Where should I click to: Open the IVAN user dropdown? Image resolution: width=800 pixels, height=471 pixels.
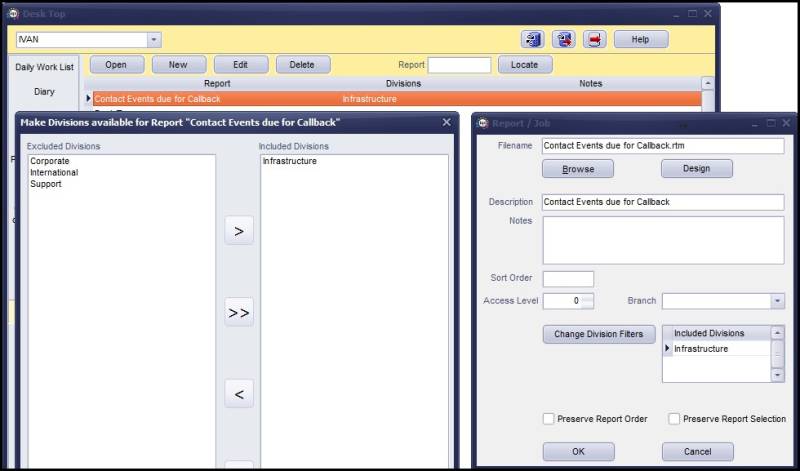point(154,39)
